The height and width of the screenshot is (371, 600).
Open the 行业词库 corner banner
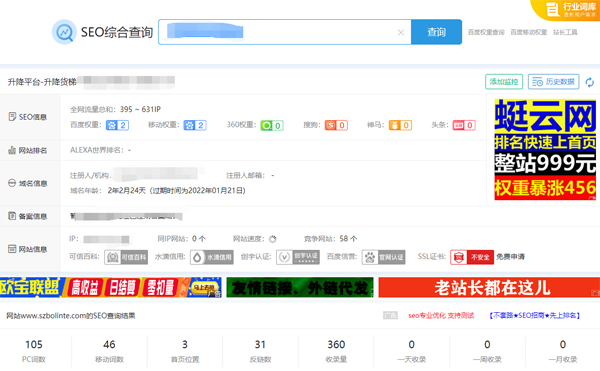[x=566, y=10]
